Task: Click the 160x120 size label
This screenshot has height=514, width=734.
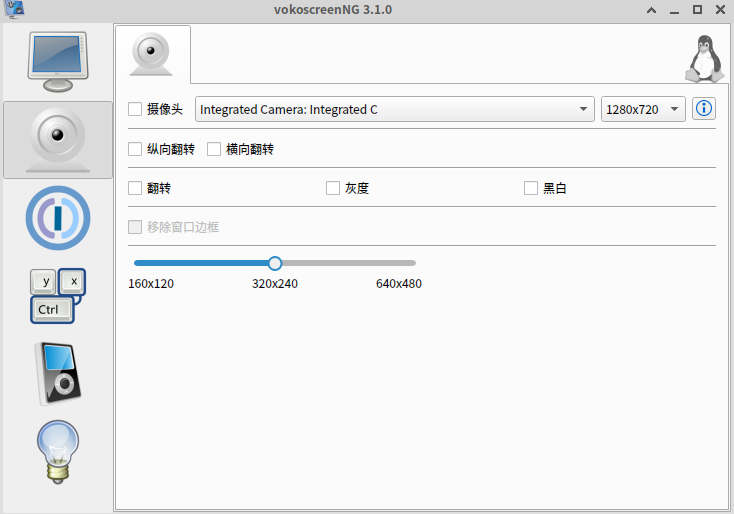Action: point(151,284)
